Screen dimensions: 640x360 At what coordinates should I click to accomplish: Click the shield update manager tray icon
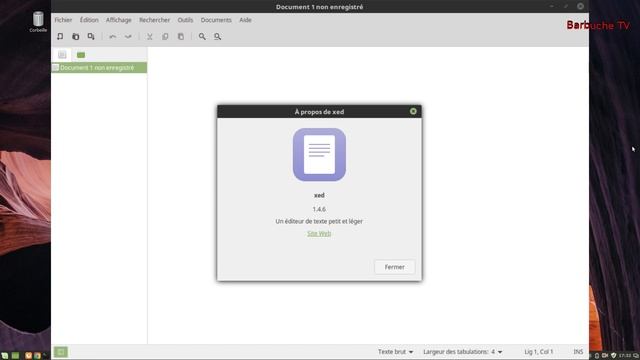(x=613, y=356)
